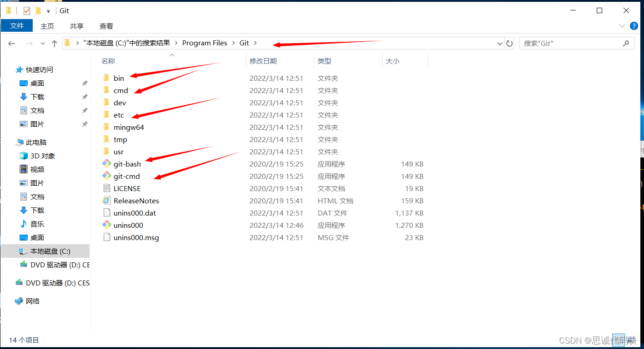Click the pin icon beside 桌面
644x349 pixels.
click(x=85, y=83)
